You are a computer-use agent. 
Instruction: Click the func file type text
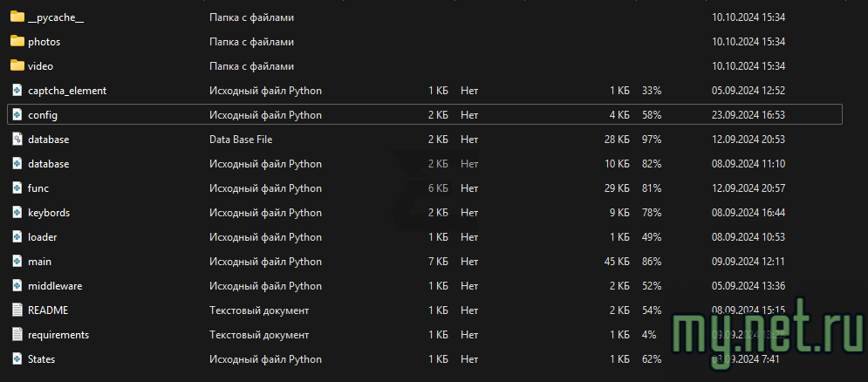tap(265, 188)
